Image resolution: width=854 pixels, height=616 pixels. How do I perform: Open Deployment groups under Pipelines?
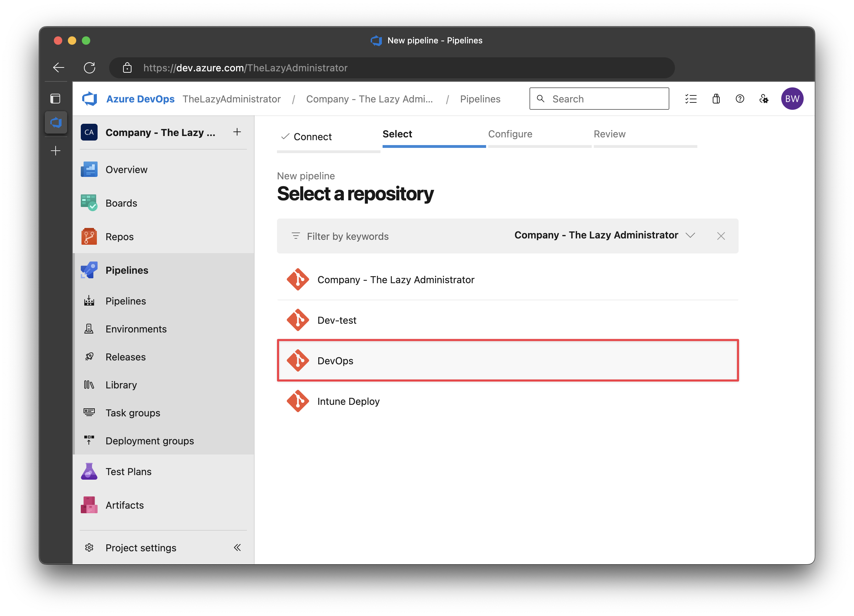[x=163, y=441]
